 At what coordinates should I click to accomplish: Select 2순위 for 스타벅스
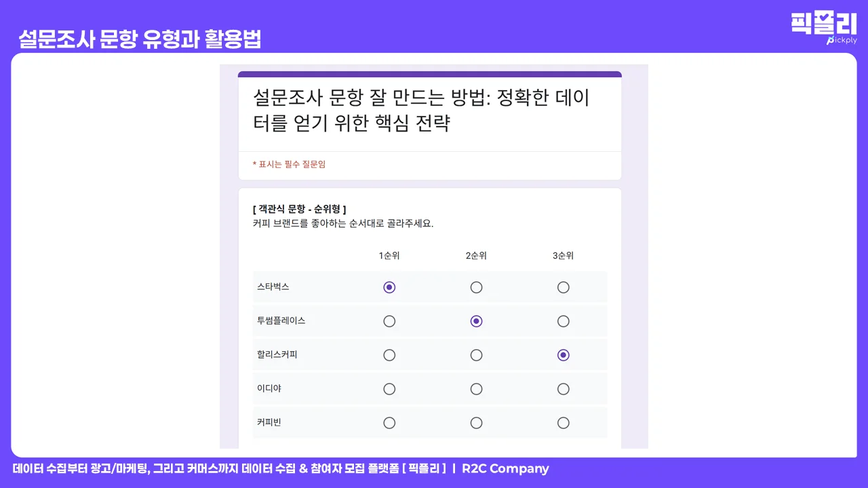pyautogui.click(x=476, y=287)
